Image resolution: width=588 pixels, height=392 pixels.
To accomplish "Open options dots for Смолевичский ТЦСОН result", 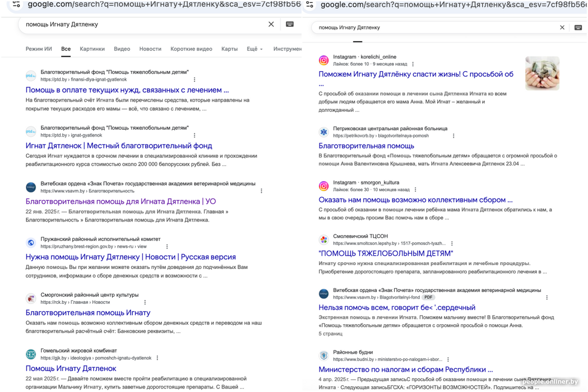I will coord(452,244).
